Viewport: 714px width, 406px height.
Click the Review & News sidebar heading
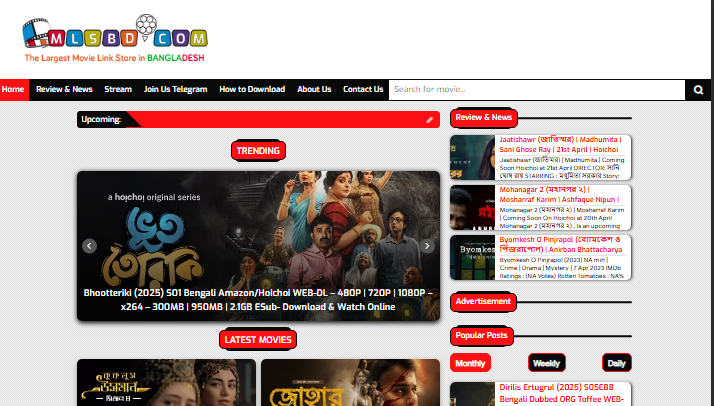point(484,117)
